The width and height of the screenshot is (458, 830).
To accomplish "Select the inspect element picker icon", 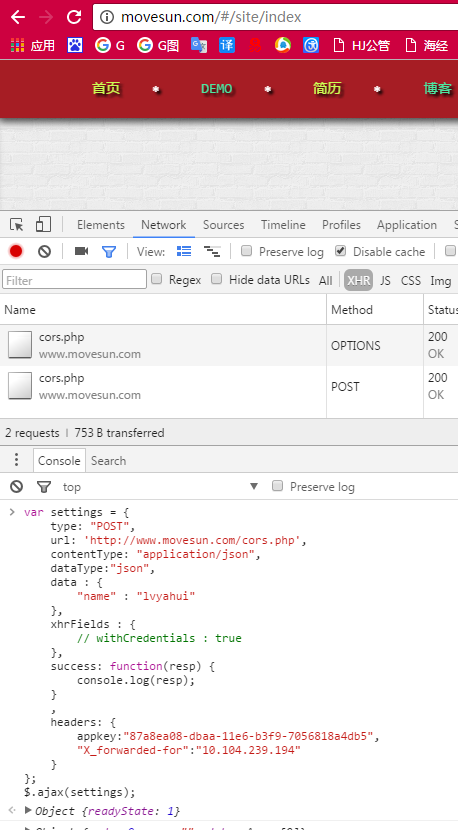I will tap(16, 225).
